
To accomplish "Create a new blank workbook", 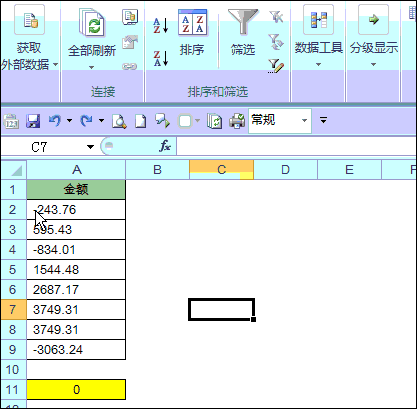I will coord(140,121).
